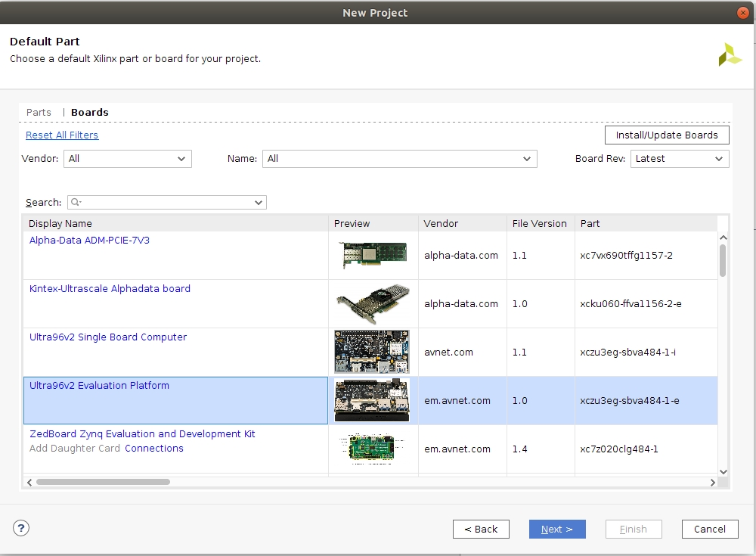Close the New Project dialog window

click(x=743, y=13)
